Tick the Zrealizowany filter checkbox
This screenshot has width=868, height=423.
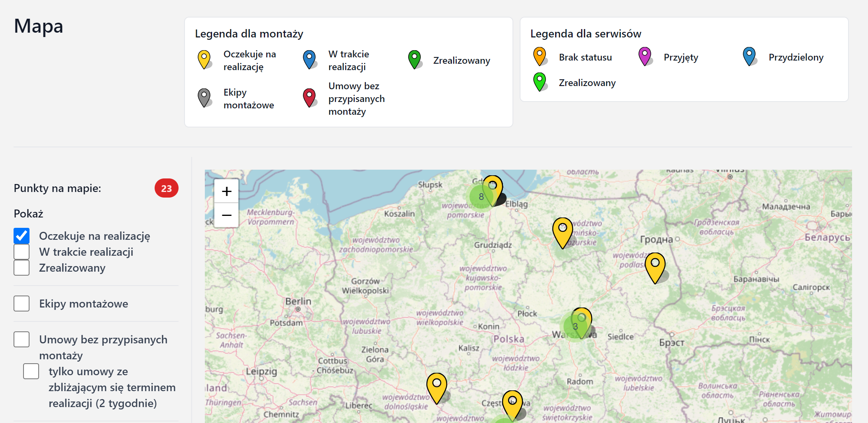22,268
